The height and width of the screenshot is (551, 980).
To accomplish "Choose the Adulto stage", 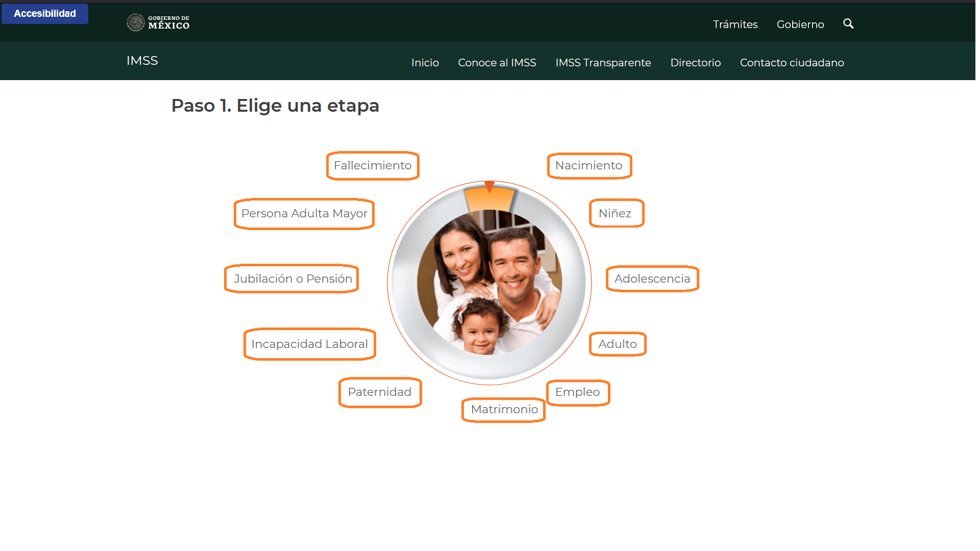I will [618, 344].
